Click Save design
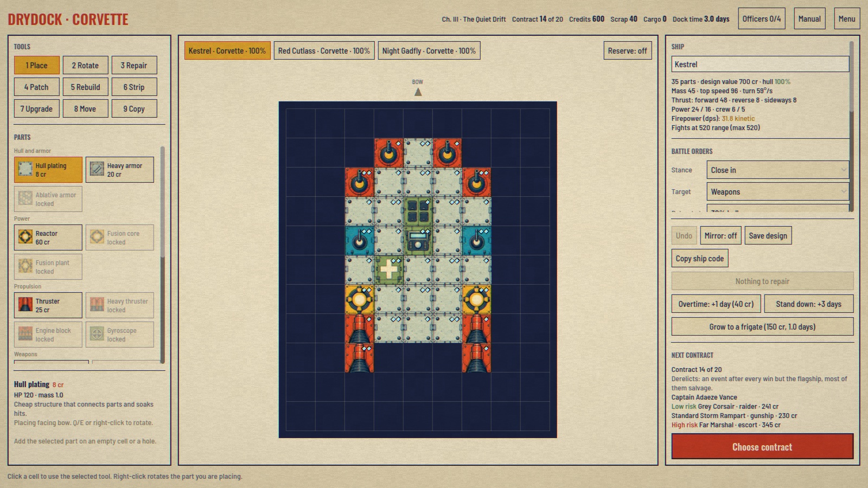Viewport: 868px width, 488px height. [x=768, y=235]
